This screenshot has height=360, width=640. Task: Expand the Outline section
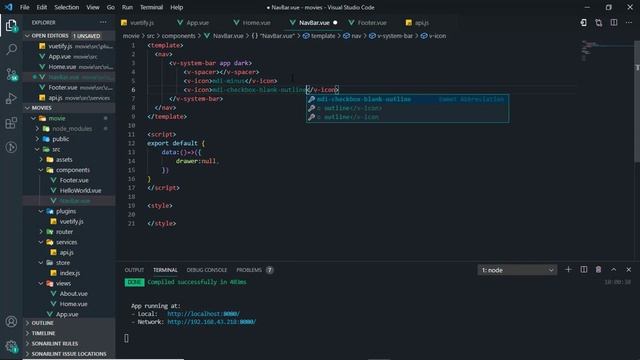click(69, 323)
